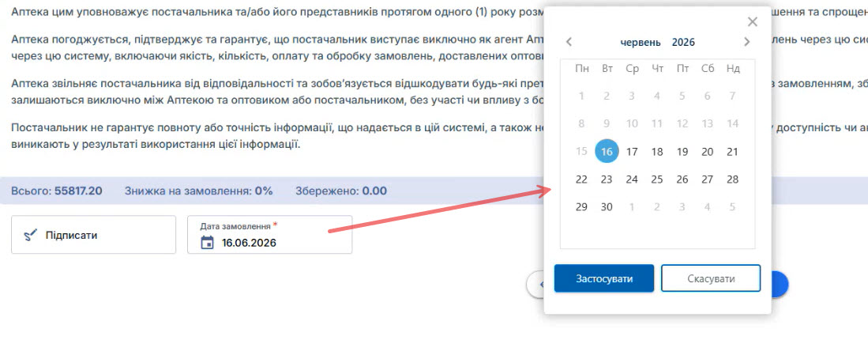Click disabled day 12 in calendar
The height and width of the screenshot is (340, 868).
(x=682, y=124)
